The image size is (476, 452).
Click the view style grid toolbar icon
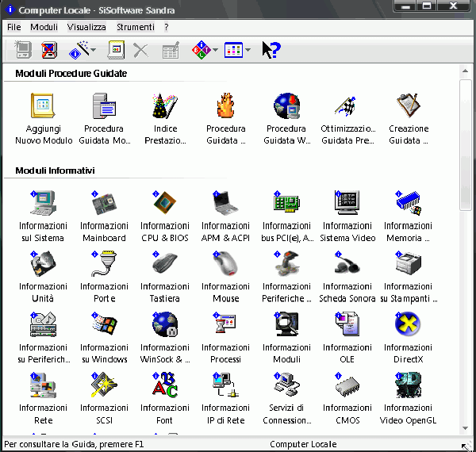(233, 50)
